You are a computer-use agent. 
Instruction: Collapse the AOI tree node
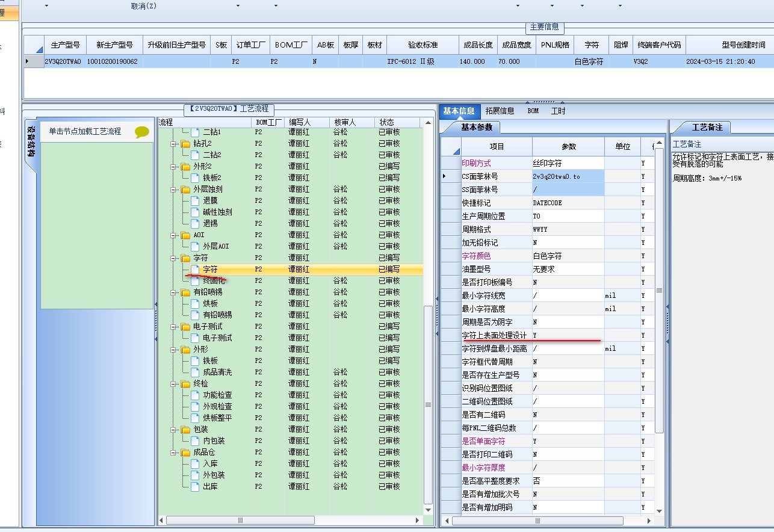click(x=173, y=235)
